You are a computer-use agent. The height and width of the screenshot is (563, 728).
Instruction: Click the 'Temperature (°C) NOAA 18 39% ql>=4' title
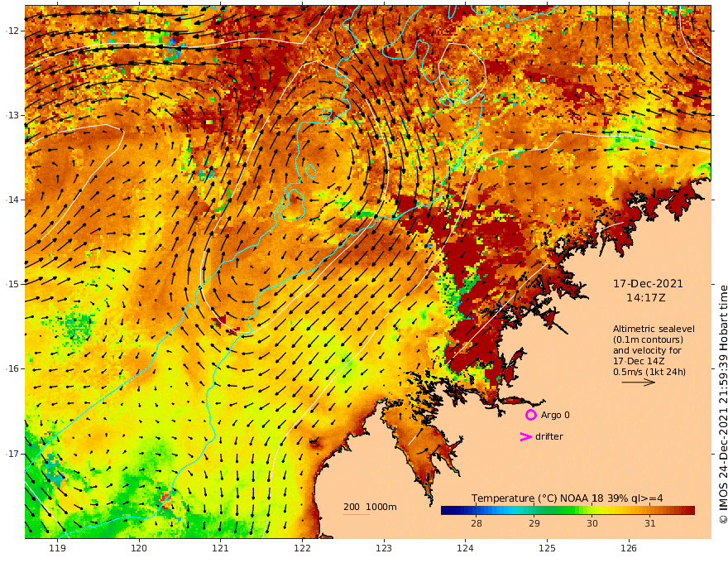tap(568, 498)
